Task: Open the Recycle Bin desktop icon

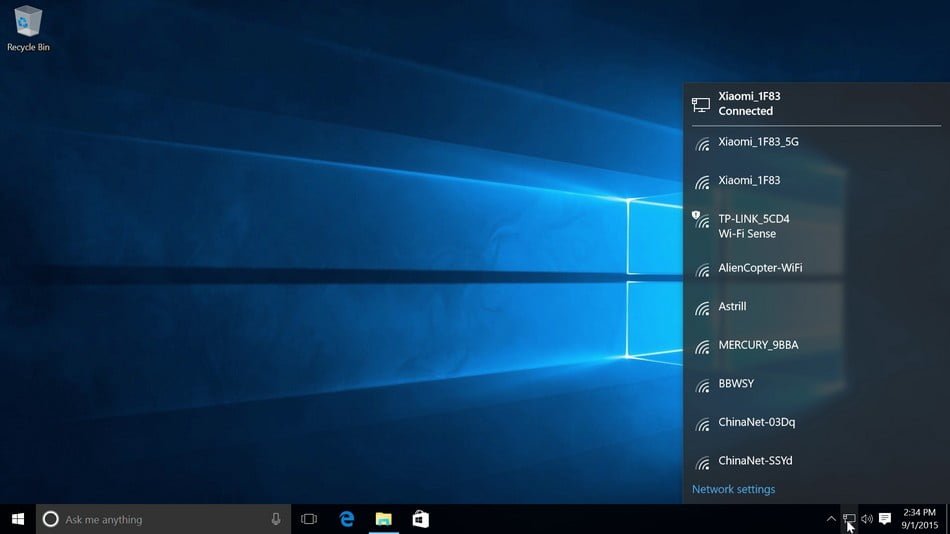Action: (28, 28)
